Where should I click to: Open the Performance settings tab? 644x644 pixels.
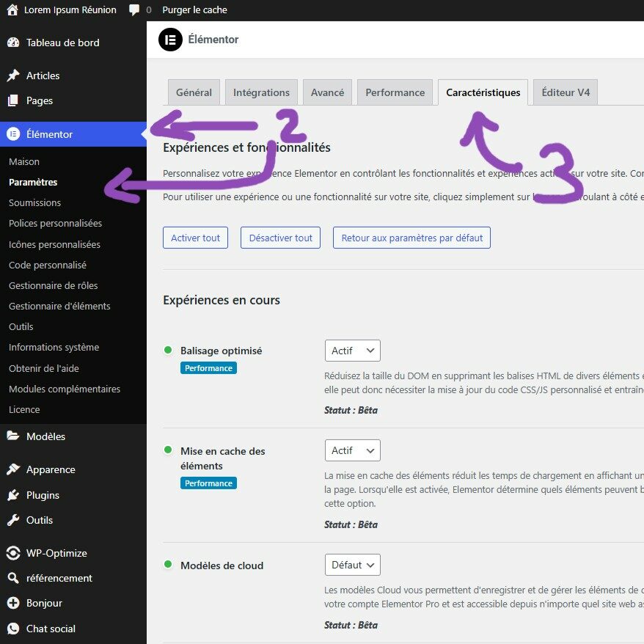click(395, 92)
